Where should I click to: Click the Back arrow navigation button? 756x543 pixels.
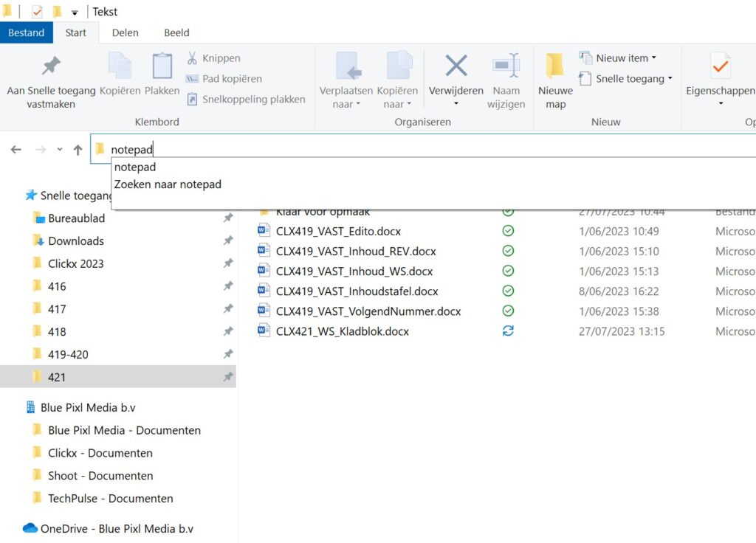(x=16, y=150)
